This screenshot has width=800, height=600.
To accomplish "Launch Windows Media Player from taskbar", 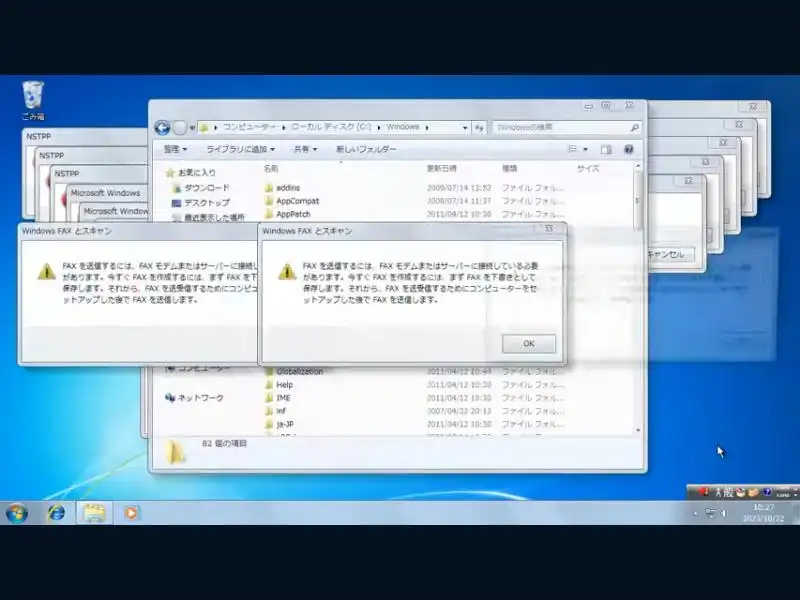I will (131, 513).
